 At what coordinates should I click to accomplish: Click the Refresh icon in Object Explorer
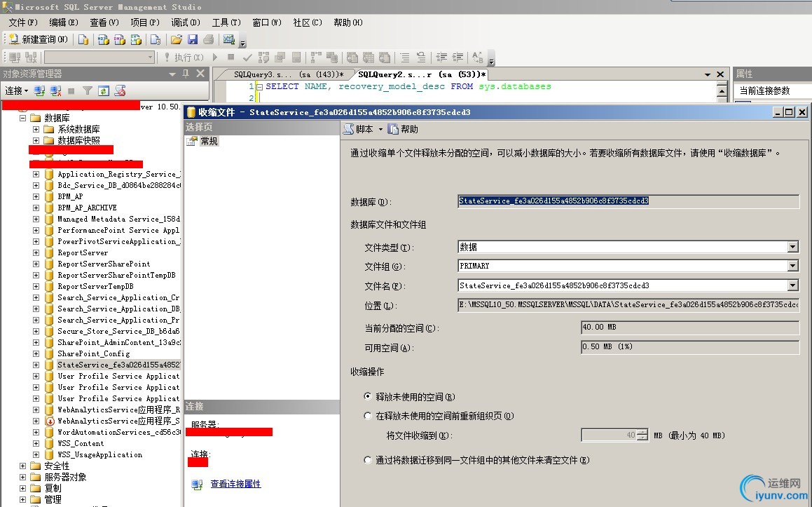(104, 91)
